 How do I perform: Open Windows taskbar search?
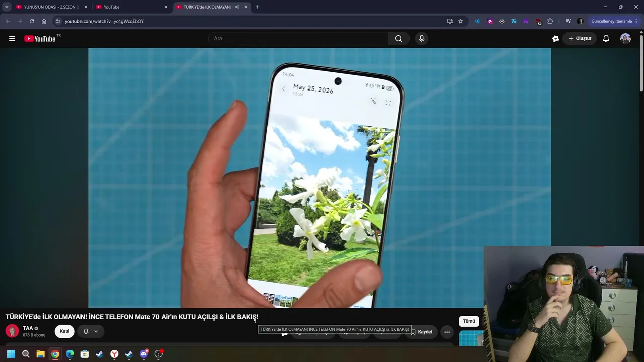point(26,354)
